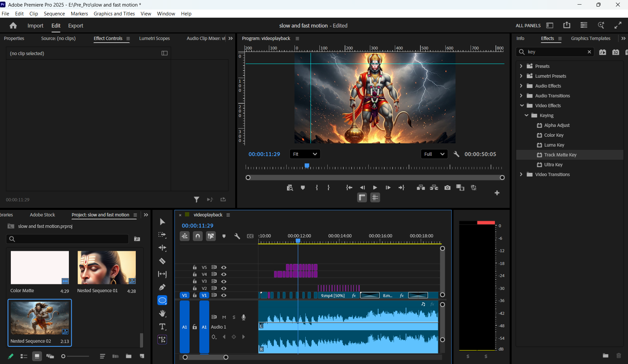This screenshot has width=628, height=364.
Task: Mute the Audio 1 track
Action: pyautogui.click(x=224, y=317)
